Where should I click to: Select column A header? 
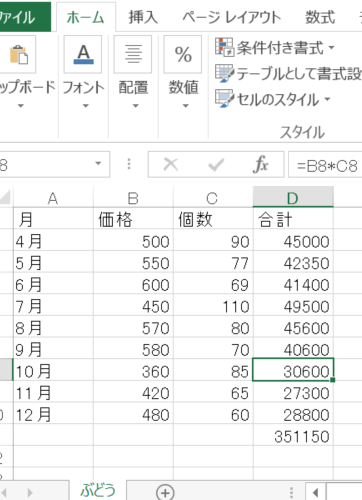click(53, 198)
